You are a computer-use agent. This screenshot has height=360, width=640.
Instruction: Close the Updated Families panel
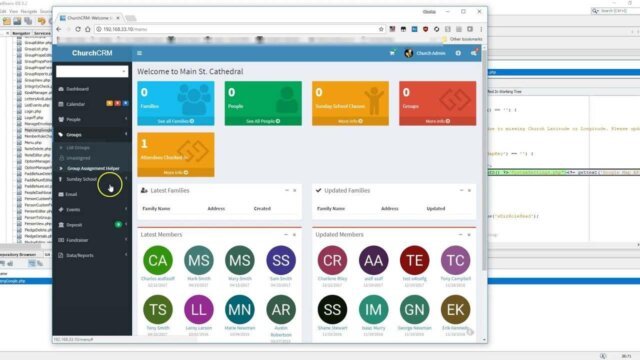click(x=469, y=190)
